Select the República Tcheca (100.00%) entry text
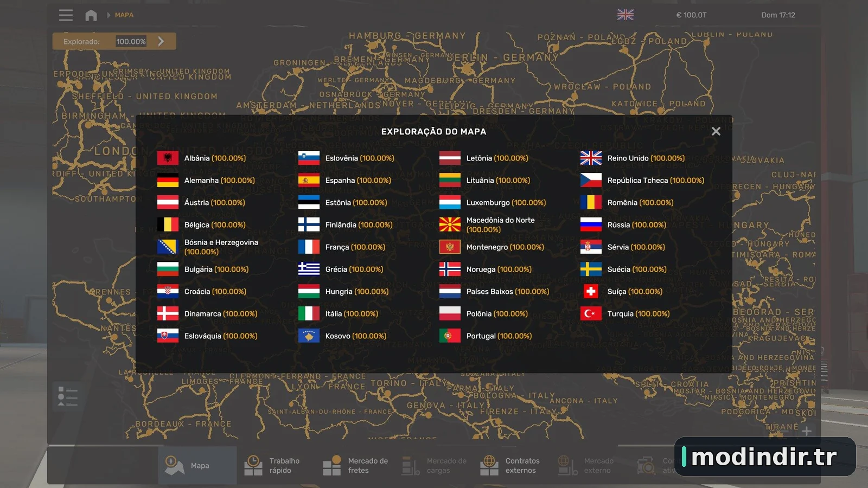This screenshot has height=488, width=868. [656, 180]
